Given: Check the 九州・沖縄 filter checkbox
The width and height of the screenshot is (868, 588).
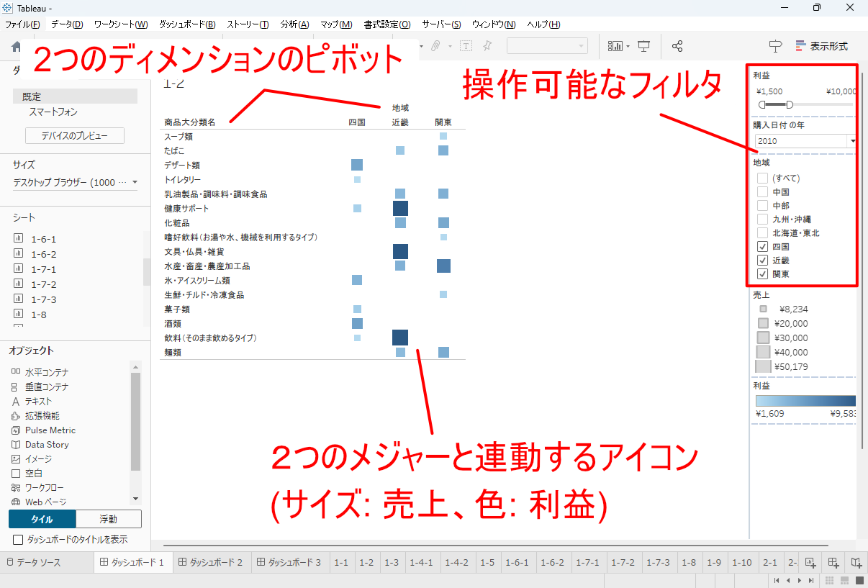Looking at the screenshot, I should [762, 219].
